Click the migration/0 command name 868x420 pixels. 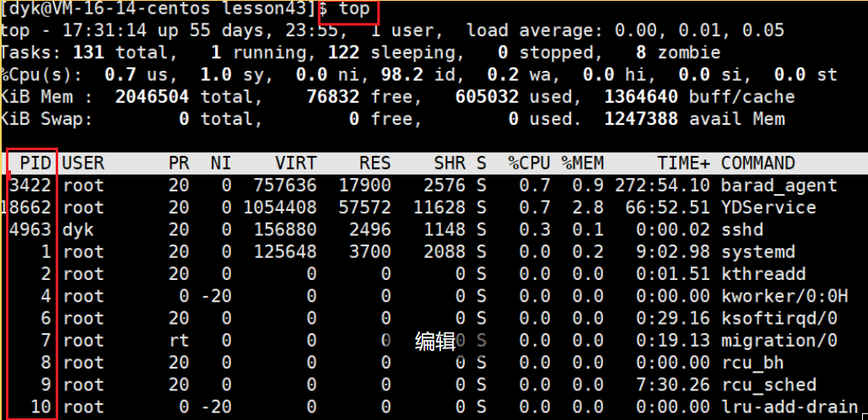tap(779, 341)
